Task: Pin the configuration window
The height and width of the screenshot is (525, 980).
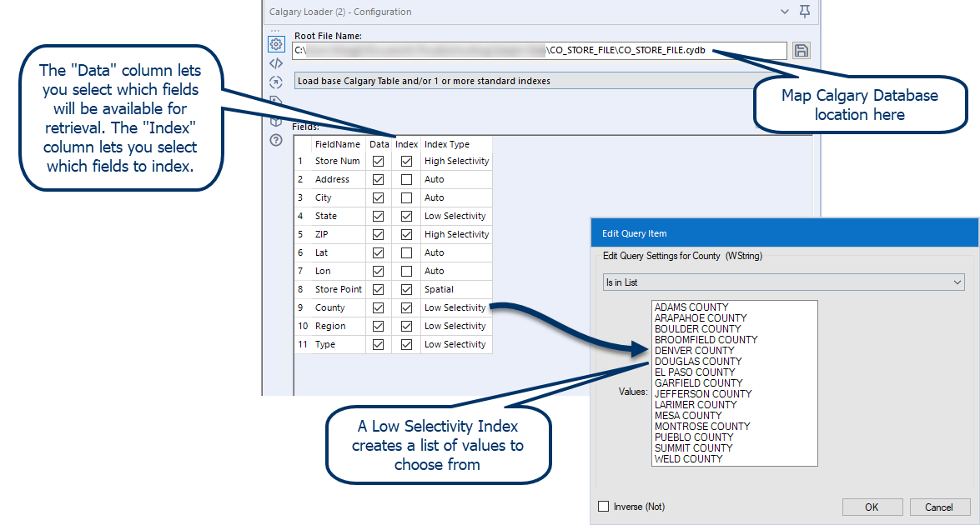Action: point(803,12)
